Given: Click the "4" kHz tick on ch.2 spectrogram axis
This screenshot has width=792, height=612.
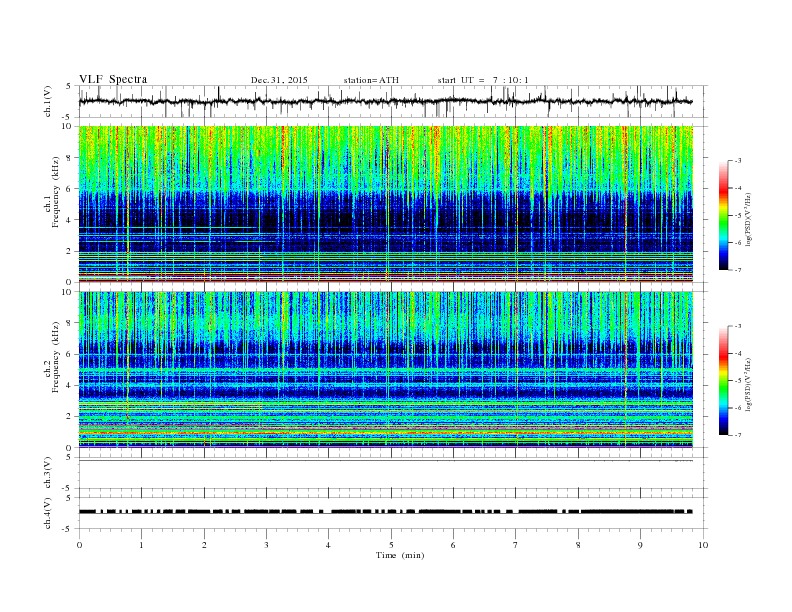Looking at the screenshot, I should tap(69, 385).
